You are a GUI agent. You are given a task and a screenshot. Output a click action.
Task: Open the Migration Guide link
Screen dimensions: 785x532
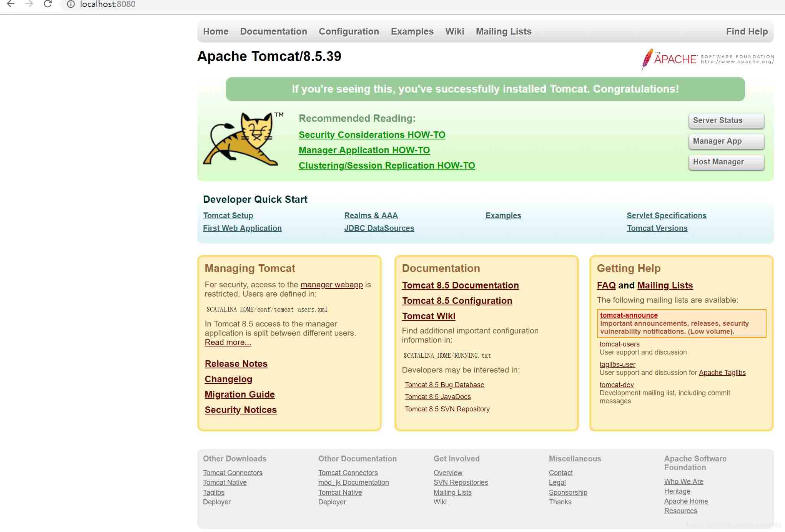click(x=239, y=394)
